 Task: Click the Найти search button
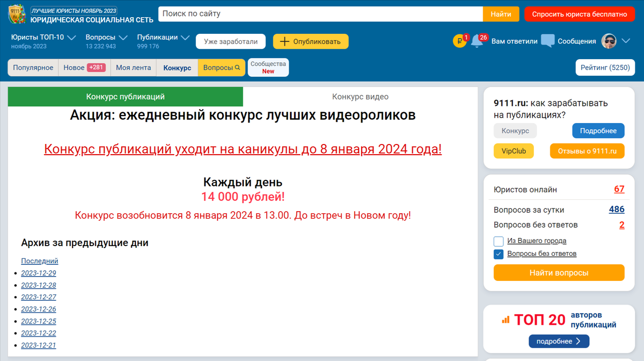coord(501,14)
